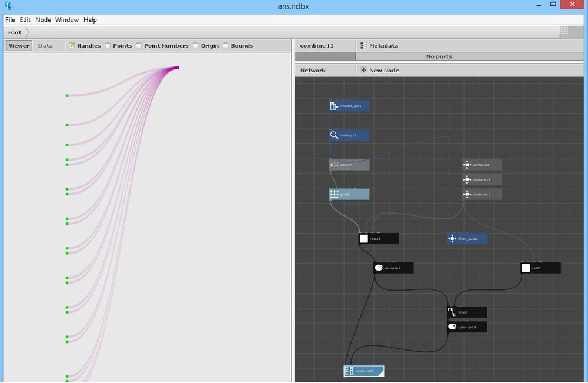Select the filter_data1 node icon
The image size is (588, 383).
[452, 239]
